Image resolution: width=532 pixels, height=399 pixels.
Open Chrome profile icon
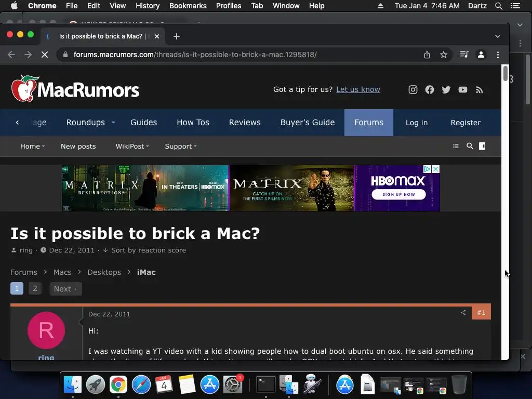481,55
